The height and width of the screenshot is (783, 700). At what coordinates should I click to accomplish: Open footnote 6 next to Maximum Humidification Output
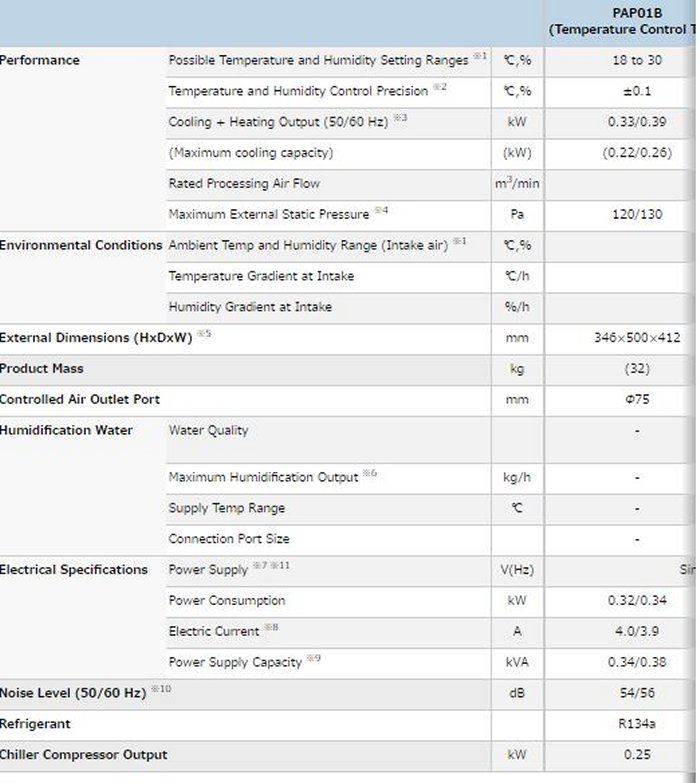(x=369, y=473)
